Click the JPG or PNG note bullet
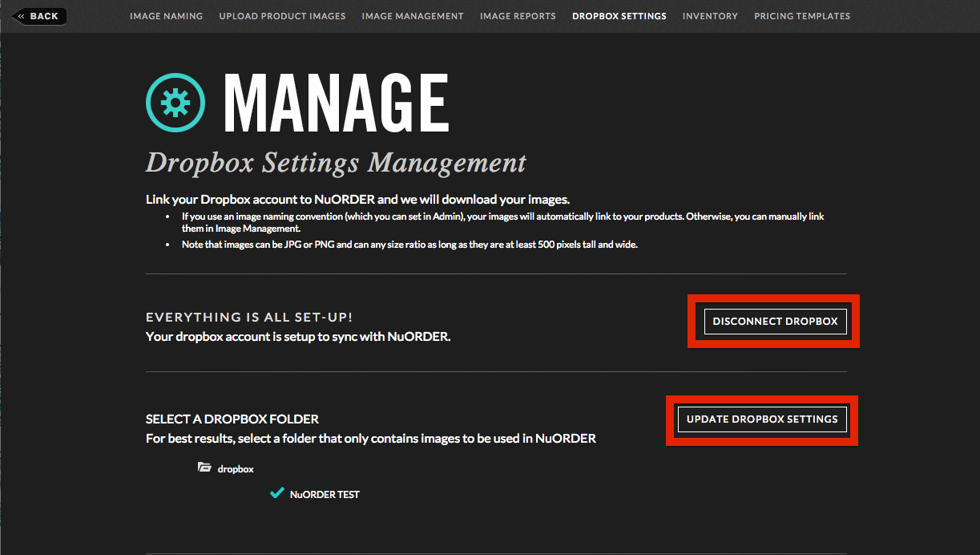 click(409, 245)
